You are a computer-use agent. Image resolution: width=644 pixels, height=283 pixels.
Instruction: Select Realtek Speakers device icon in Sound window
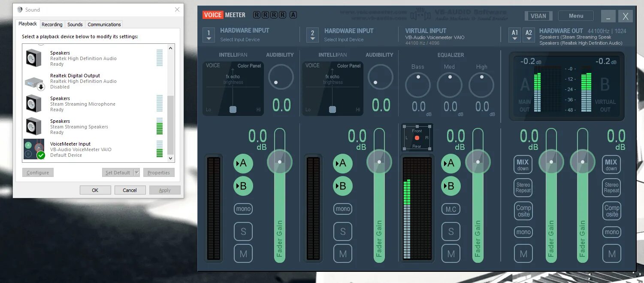(x=33, y=58)
